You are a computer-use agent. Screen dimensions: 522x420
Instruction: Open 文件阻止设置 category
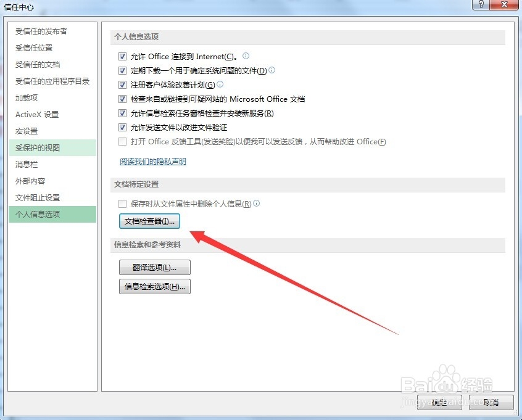[x=52, y=198]
